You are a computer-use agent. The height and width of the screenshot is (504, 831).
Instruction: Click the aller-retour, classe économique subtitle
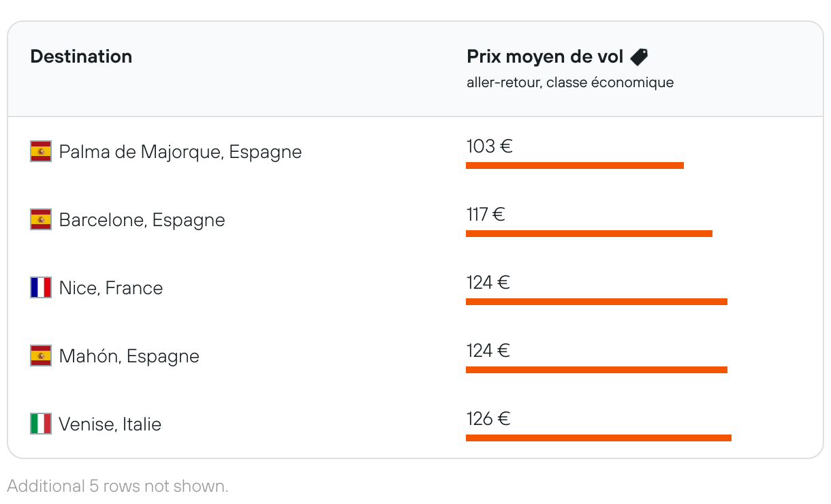(x=570, y=83)
